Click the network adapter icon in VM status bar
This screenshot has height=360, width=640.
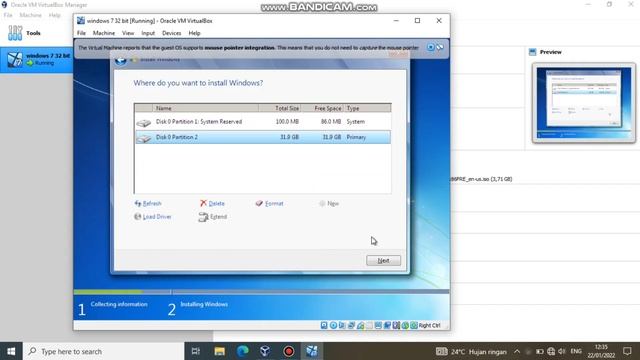pos(351,325)
